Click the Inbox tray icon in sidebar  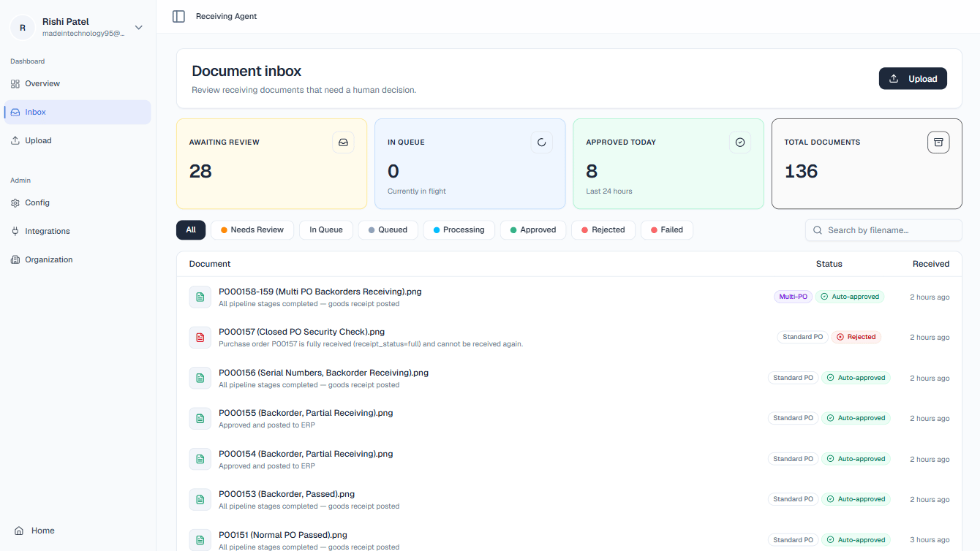click(15, 113)
